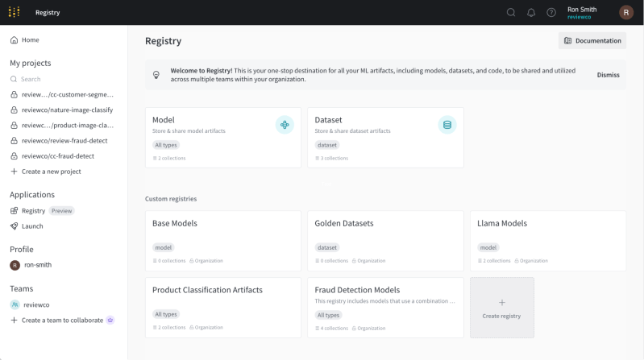Click the help question mark icon
Screen dimensions: 644x360
[551, 12]
